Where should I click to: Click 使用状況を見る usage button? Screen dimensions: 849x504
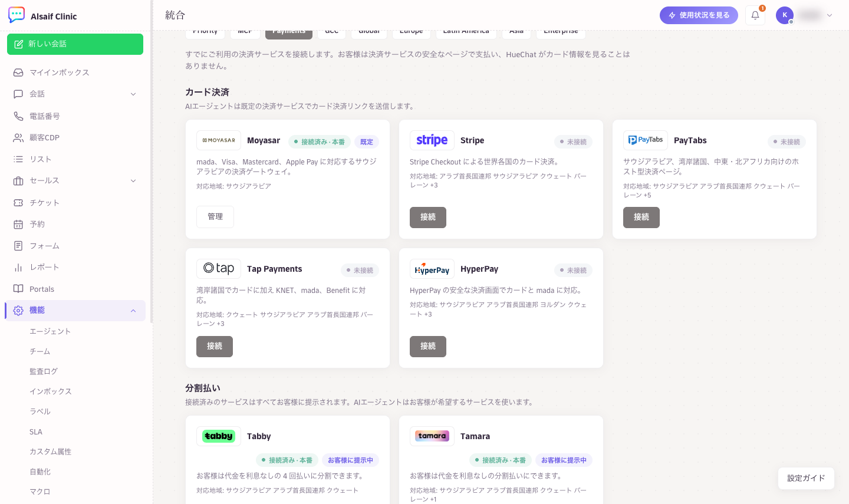coord(699,15)
